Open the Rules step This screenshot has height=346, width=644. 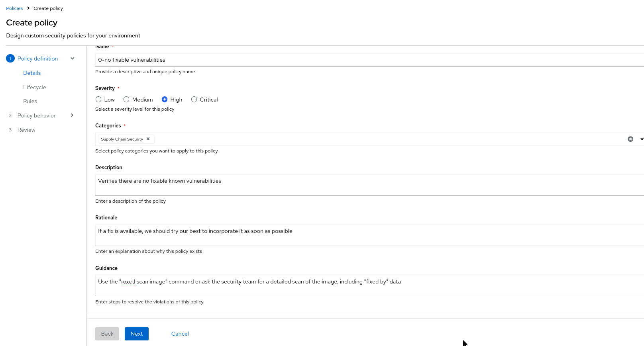(30, 101)
